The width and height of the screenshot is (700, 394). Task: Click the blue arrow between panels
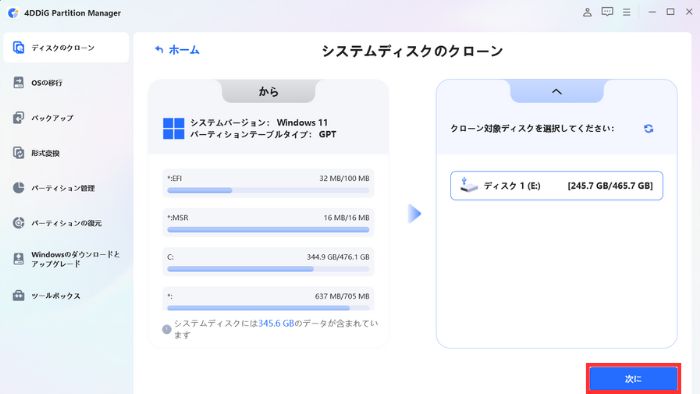[x=415, y=214]
